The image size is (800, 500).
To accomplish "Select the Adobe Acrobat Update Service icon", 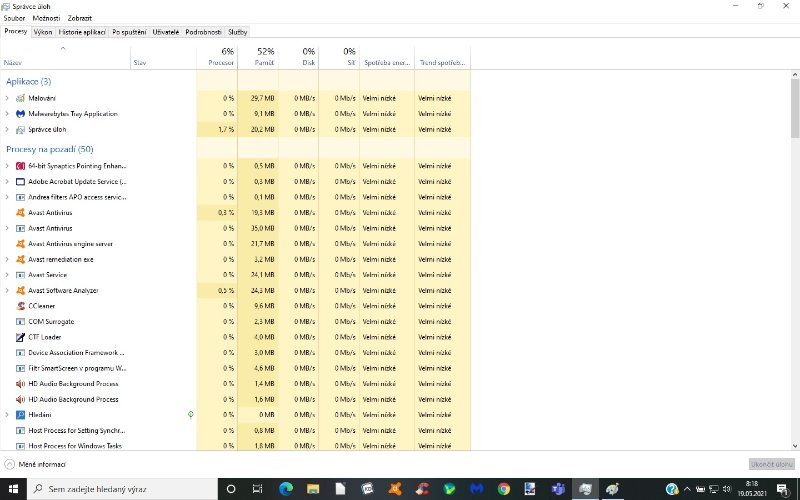I will 20,182.
